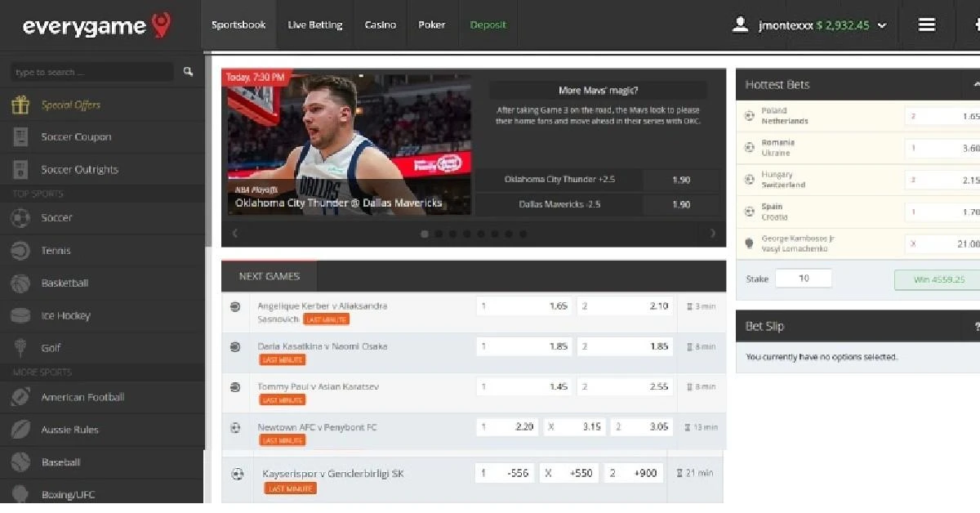Select Oklahoma City Thunder +2.5 odds
This screenshot has height=513, width=980.
pyautogui.click(x=681, y=180)
